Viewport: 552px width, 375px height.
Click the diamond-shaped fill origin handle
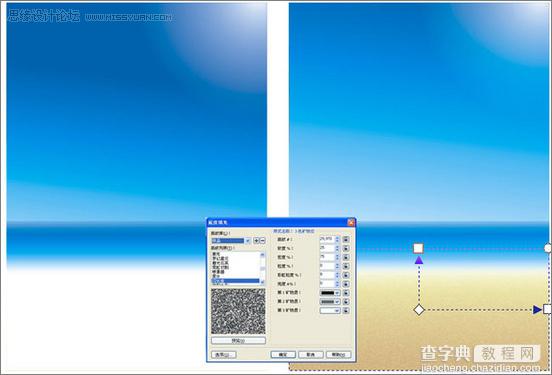tap(419, 310)
